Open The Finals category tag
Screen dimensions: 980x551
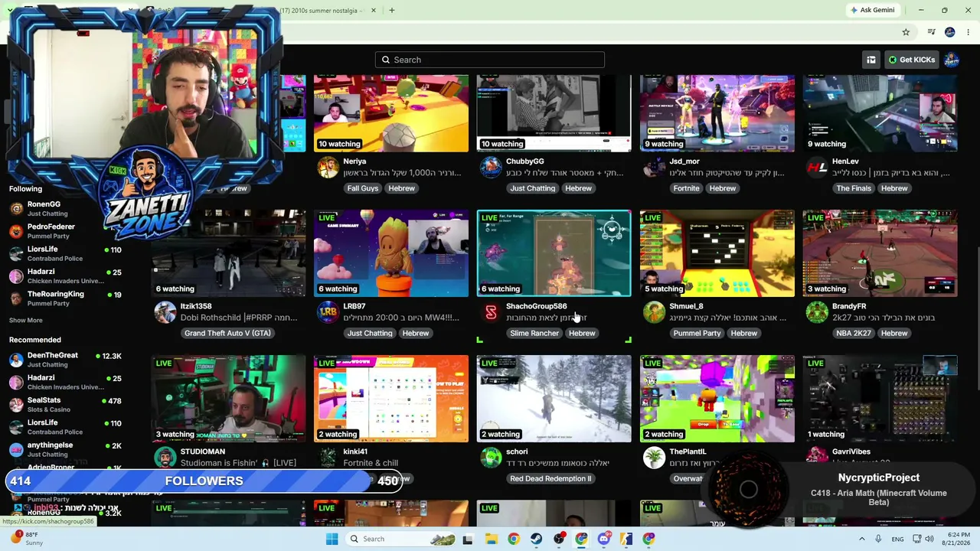853,188
